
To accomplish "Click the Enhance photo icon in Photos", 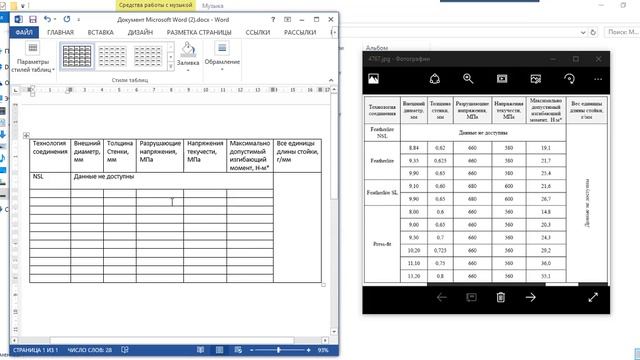I will pyautogui.click(x=536, y=78).
